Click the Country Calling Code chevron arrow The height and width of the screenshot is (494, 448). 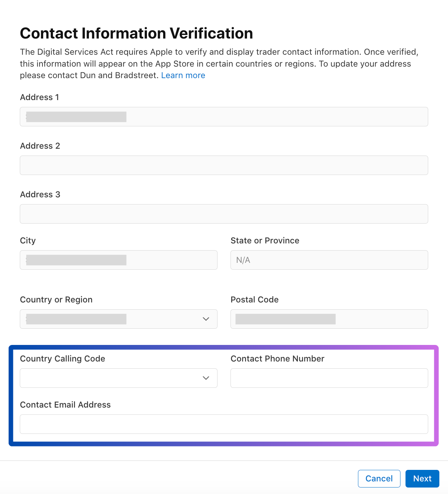tap(206, 378)
